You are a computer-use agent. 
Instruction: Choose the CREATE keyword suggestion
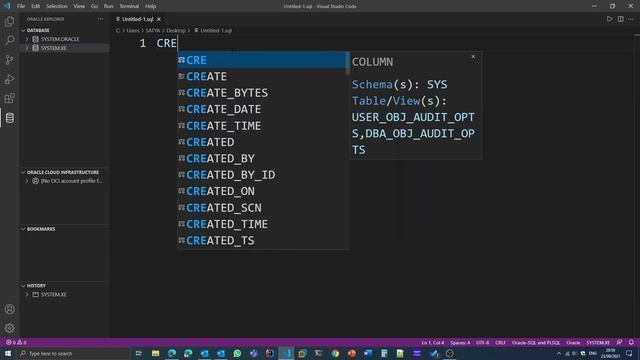[x=262, y=76]
